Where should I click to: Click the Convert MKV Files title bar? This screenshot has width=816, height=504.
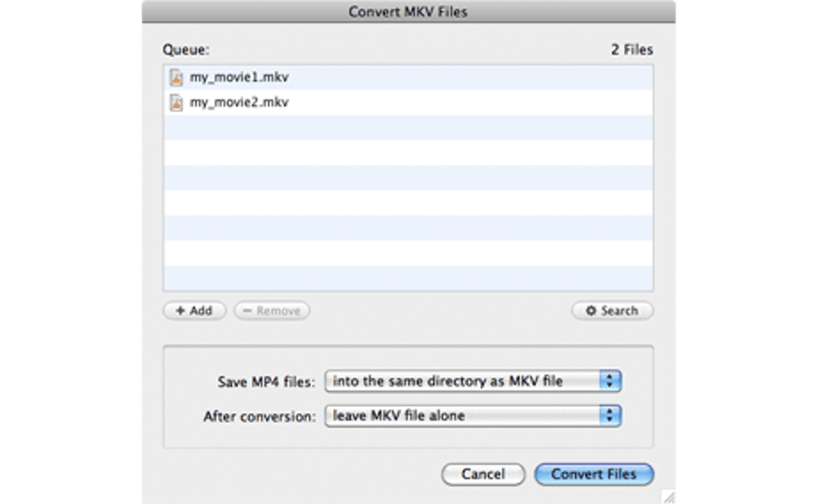[408, 12]
